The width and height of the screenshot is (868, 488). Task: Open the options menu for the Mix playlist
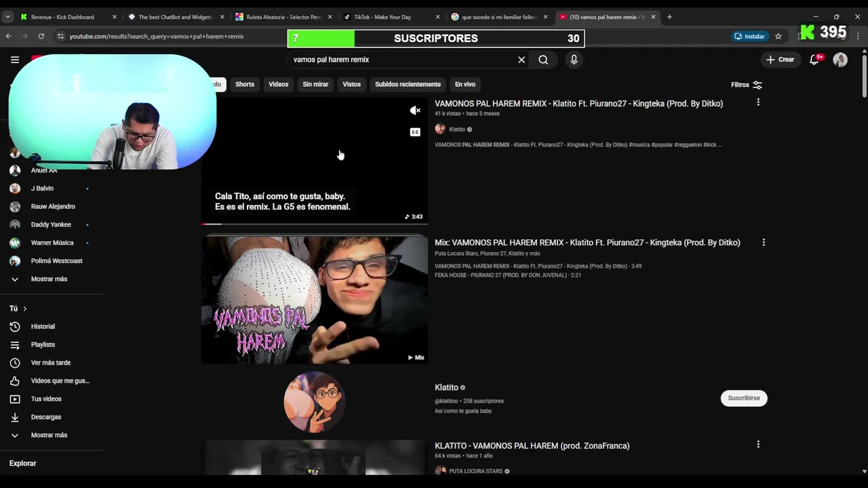764,242
